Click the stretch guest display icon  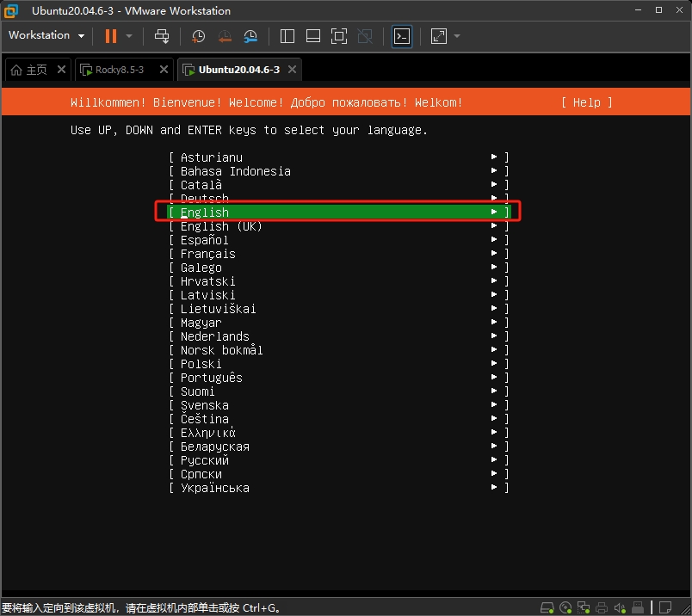click(x=439, y=36)
